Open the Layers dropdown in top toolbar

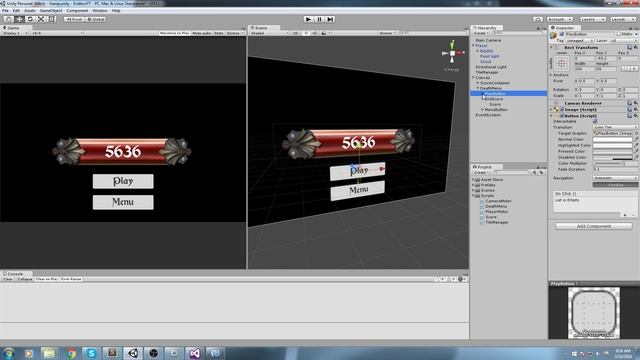(x=592, y=19)
